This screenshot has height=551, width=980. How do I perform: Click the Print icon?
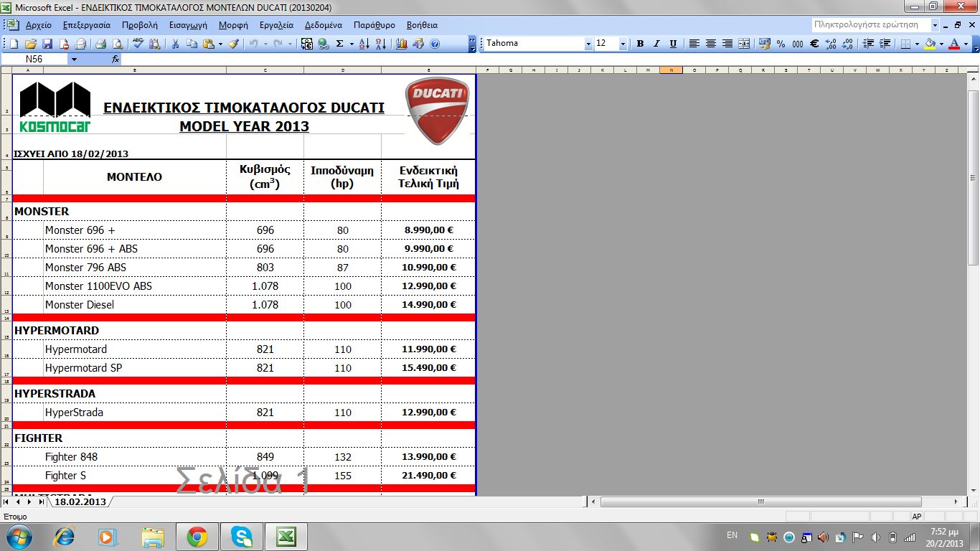tap(100, 44)
